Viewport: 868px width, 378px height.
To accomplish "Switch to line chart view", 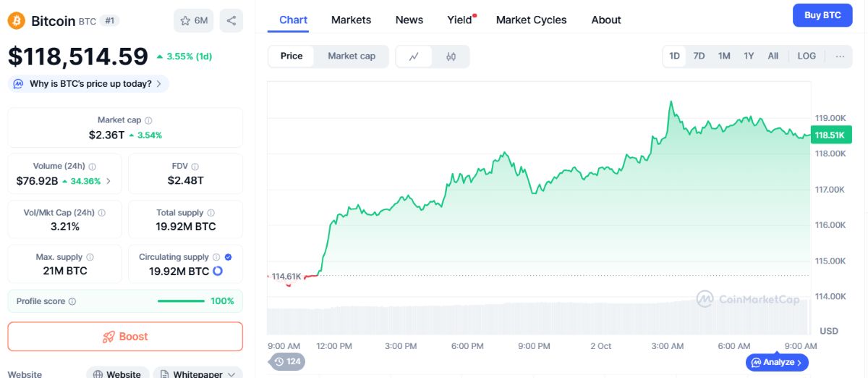I will [x=414, y=56].
